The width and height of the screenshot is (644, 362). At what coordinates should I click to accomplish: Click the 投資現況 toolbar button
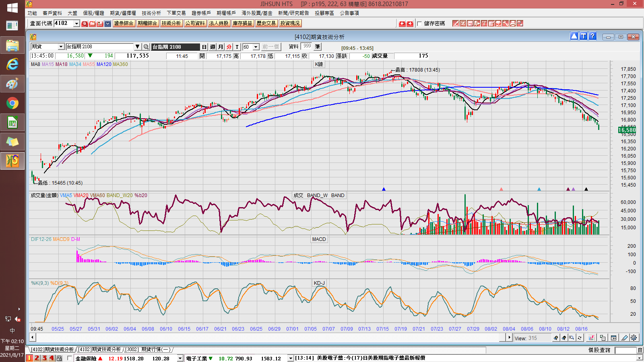click(290, 23)
